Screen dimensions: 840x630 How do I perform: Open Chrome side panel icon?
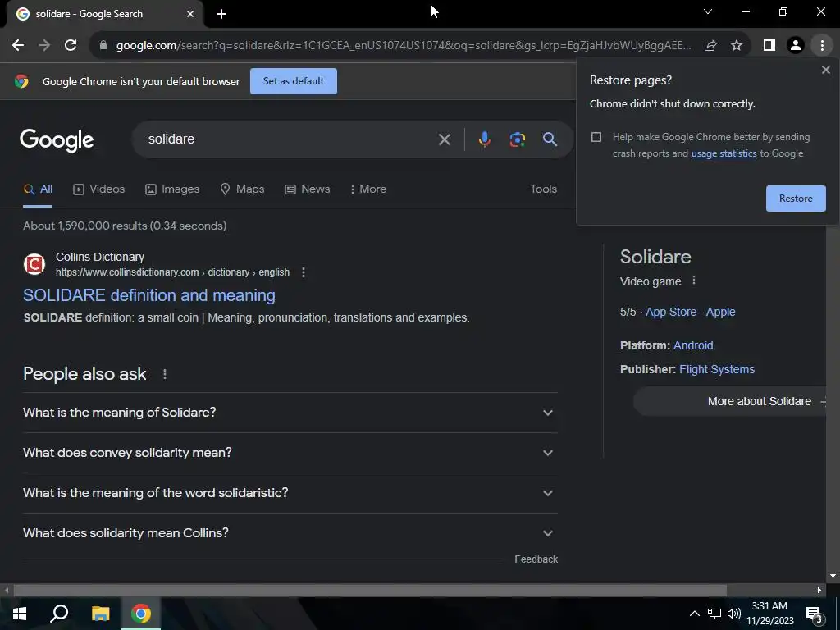point(769,46)
